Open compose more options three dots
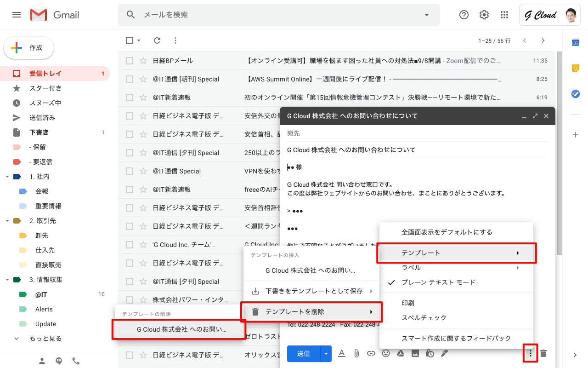588x368 pixels. pyautogui.click(x=531, y=353)
